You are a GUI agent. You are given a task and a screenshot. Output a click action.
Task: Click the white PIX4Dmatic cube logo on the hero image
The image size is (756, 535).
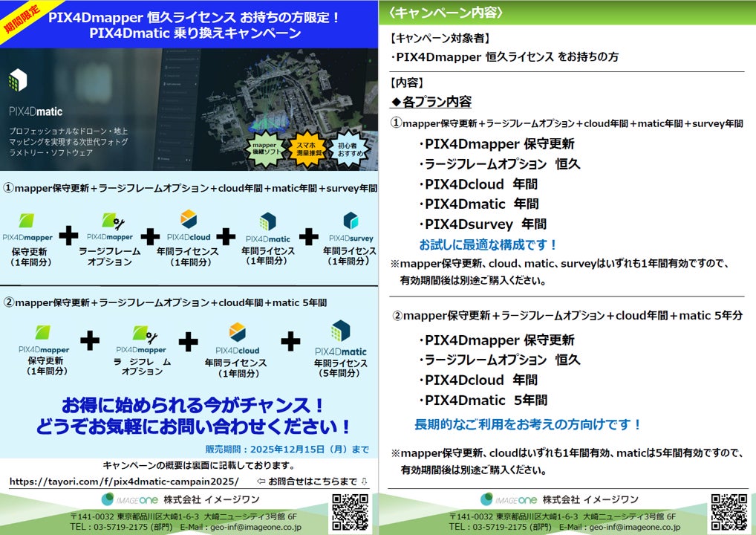click(18, 80)
